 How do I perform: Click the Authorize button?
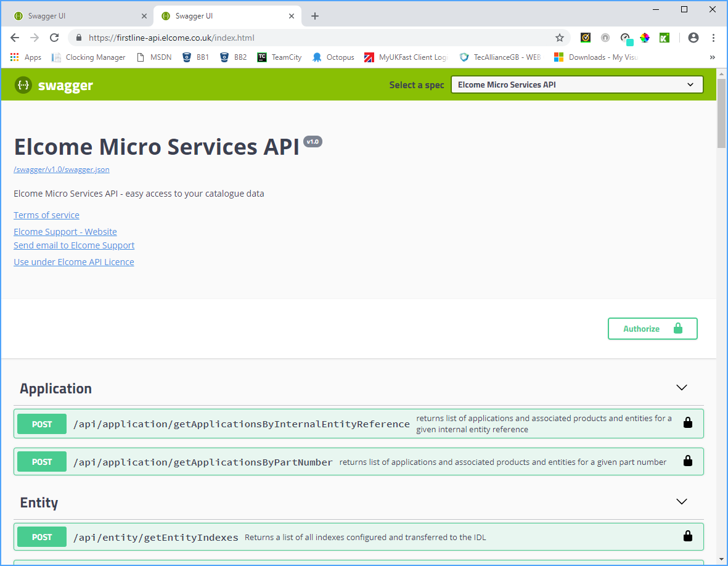coord(652,329)
